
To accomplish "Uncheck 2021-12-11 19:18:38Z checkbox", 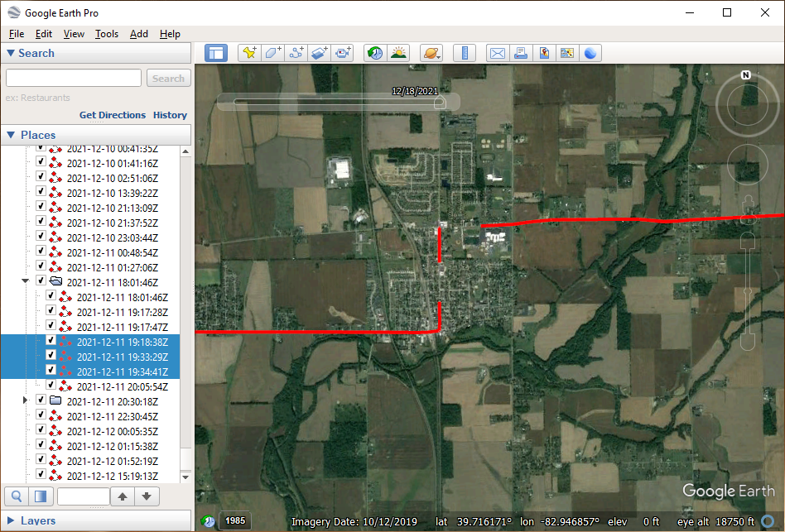I will tap(51, 341).
